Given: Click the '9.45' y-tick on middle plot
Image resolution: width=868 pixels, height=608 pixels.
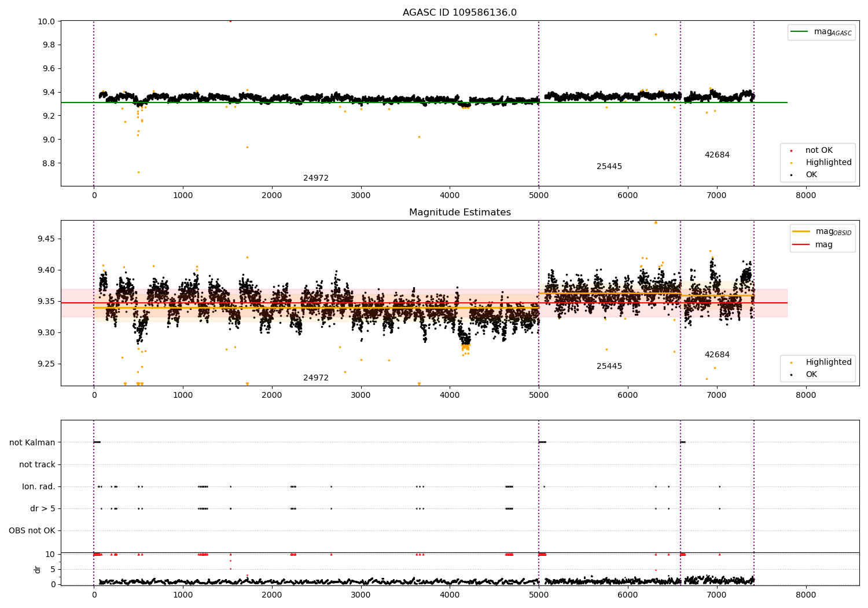Looking at the screenshot, I should (x=46, y=239).
